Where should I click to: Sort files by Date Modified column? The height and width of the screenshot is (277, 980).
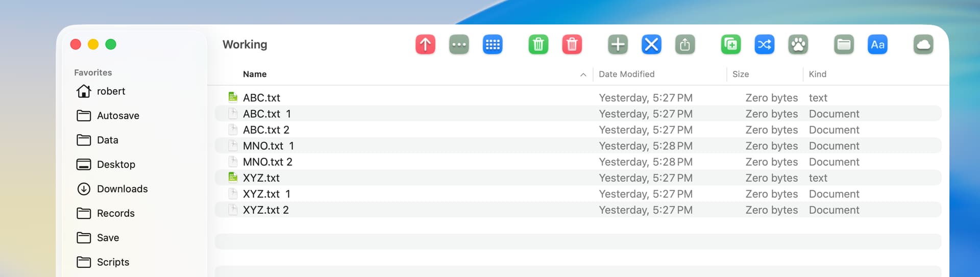[626, 74]
